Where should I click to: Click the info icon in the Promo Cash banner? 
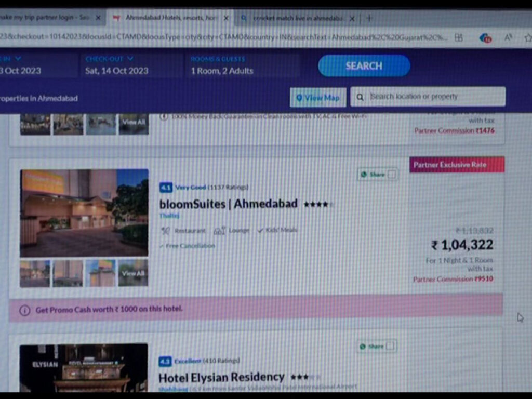24,310
